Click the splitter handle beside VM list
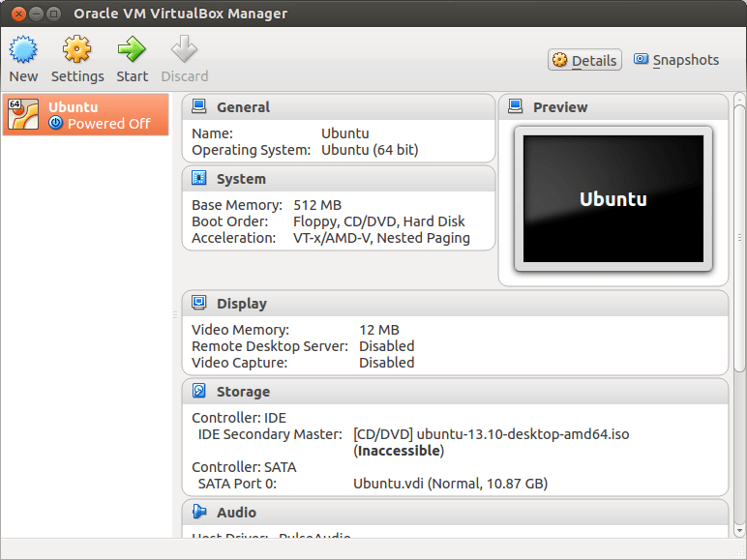The height and width of the screenshot is (560, 747). click(x=175, y=314)
